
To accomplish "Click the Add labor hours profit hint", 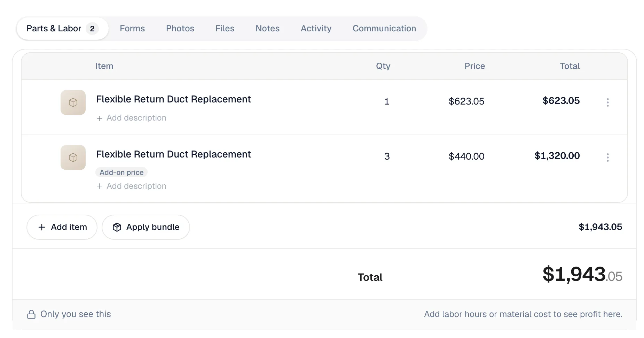I will tap(523, 314).
